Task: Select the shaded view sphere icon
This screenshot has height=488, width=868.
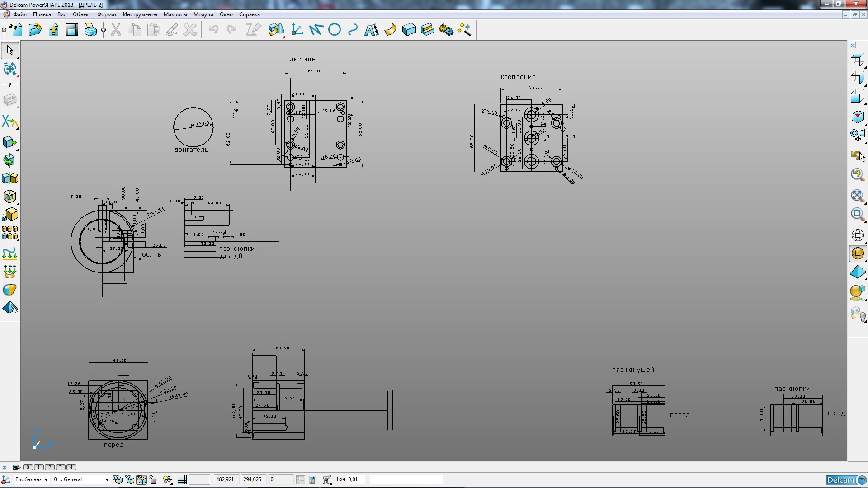Action: pyautogui.click(x=857, y=253)
